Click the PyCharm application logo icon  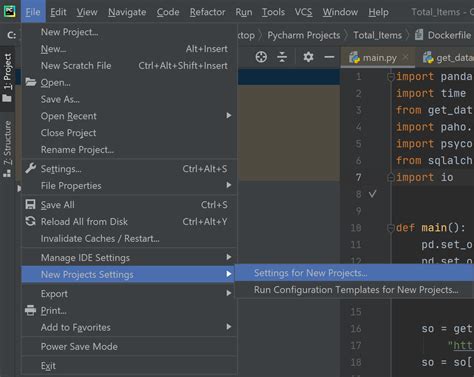point(10,11)
